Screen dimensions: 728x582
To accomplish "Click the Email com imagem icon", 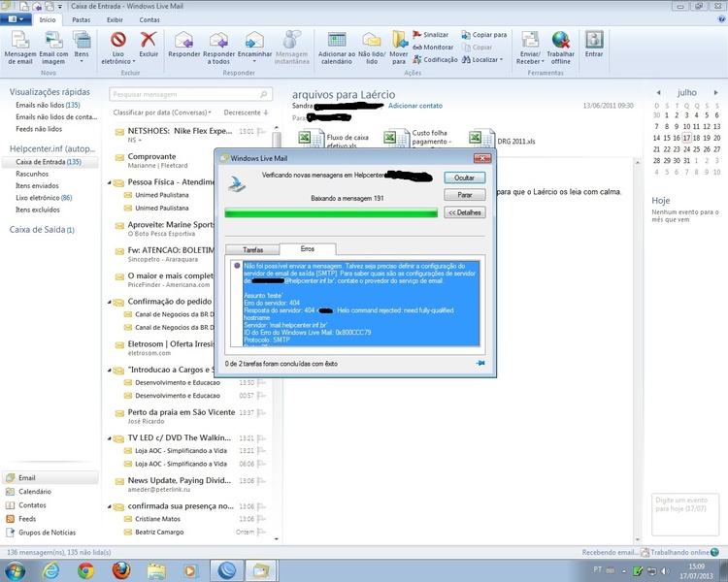I will click(x=53, y=48).
